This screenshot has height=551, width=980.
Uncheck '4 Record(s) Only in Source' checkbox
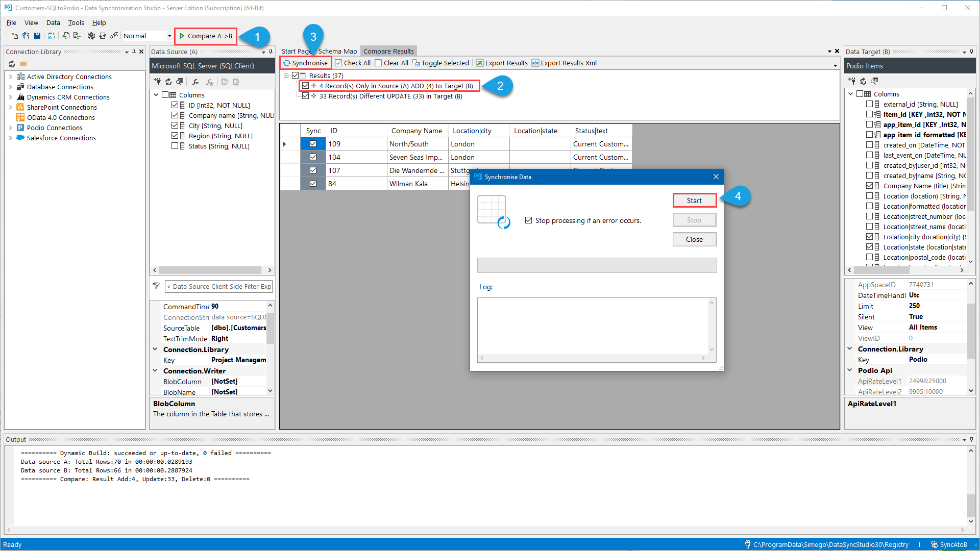pos(305,86)
